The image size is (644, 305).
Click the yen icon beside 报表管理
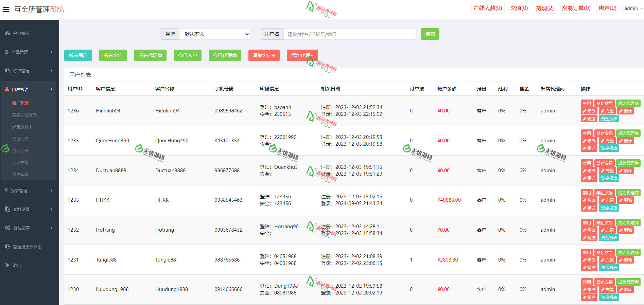point(6,191)
